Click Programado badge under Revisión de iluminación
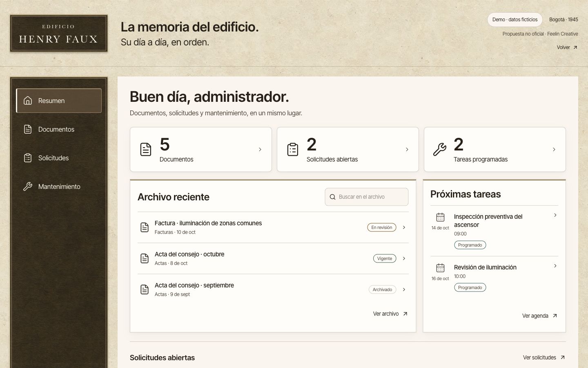 tap(470, 287)
